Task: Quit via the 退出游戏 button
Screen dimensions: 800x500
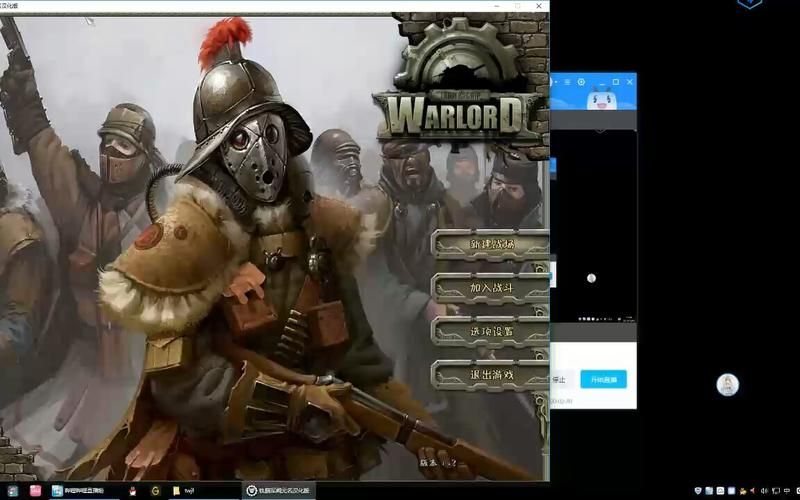Action: [491, 374]
